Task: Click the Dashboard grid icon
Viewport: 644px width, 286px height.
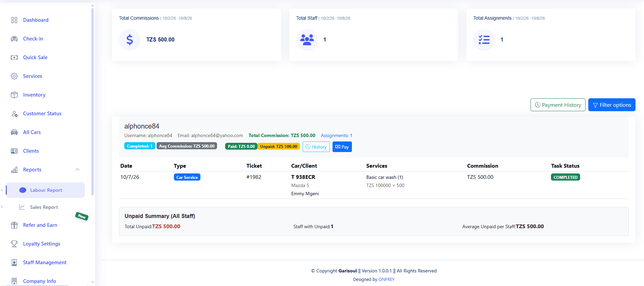Action: (x=14, y=20)
